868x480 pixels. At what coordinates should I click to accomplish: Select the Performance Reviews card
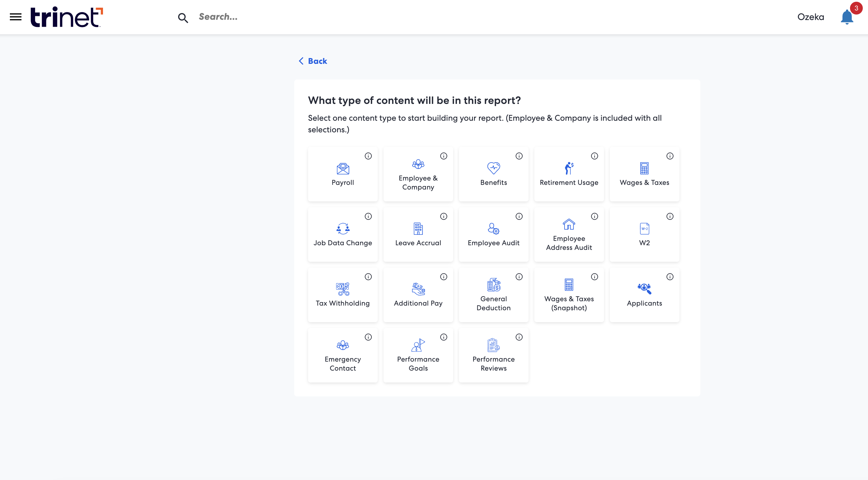pyautogui.click(x=494, y=355)
